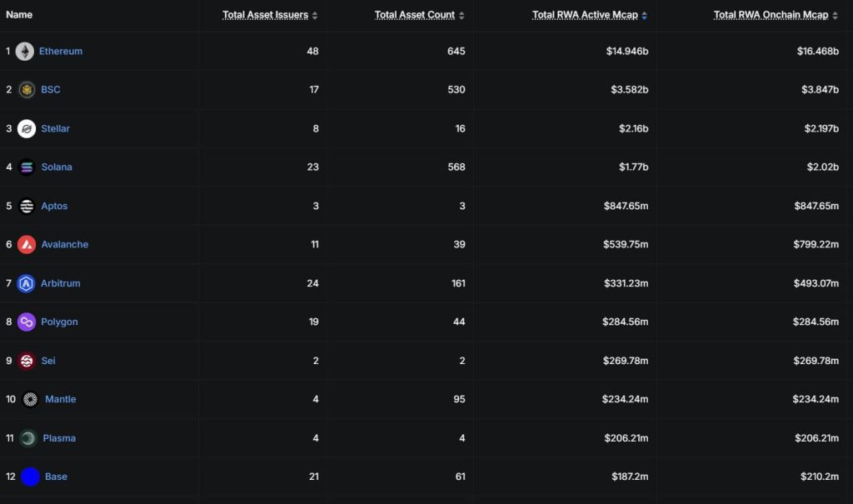
Task: Click the Aptos chain logo icon
Action: point(27,207)
